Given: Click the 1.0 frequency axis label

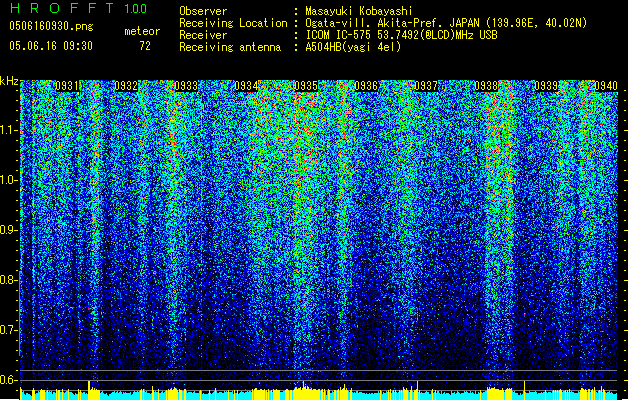Looking at the screenshot, I should [x=8, y=180].
